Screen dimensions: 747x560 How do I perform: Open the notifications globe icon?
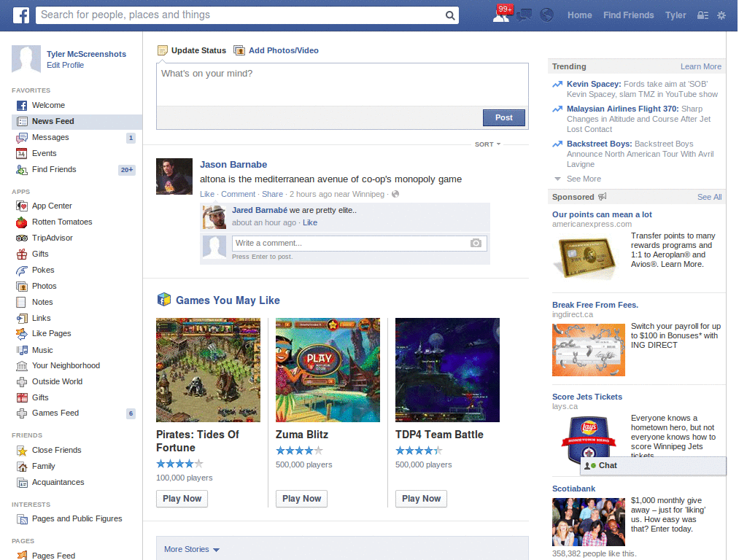[x=547, y=15]
